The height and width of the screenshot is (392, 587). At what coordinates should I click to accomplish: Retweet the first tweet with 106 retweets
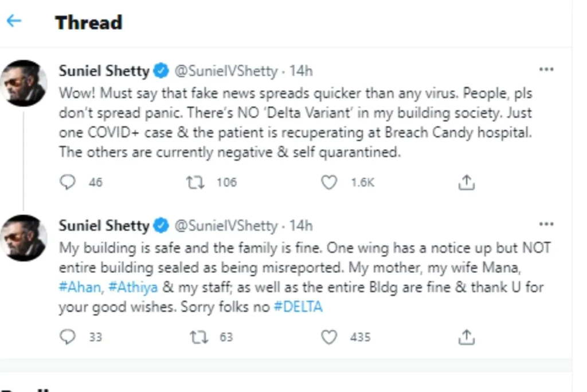[x=195, y=182]
